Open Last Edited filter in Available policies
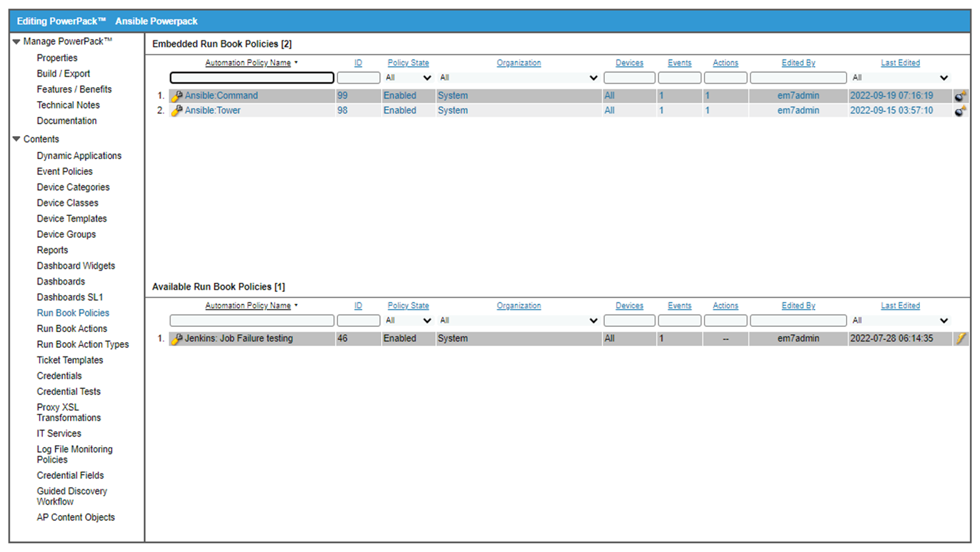The image size is (980, 552). [x=900, y=321]
